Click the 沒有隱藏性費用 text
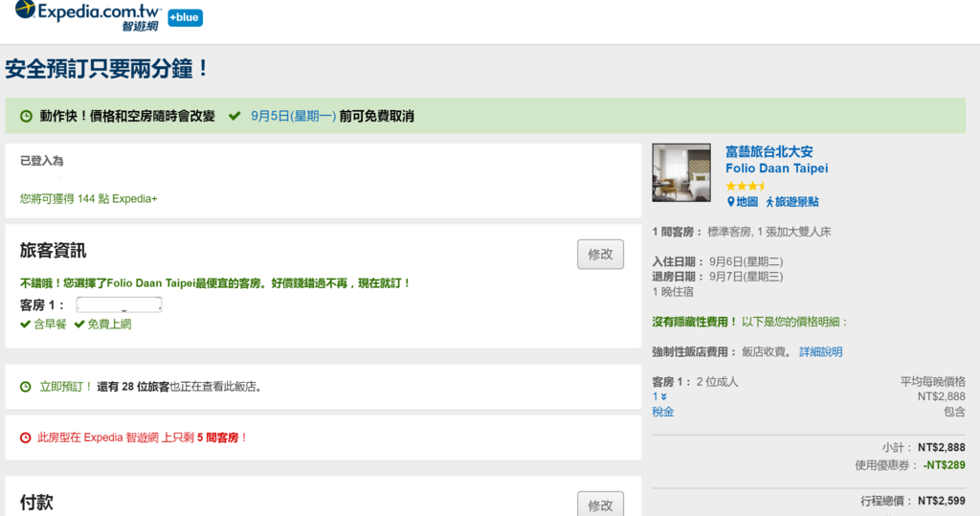The width and height of the screenshot is (980, 516). point(695,322)
